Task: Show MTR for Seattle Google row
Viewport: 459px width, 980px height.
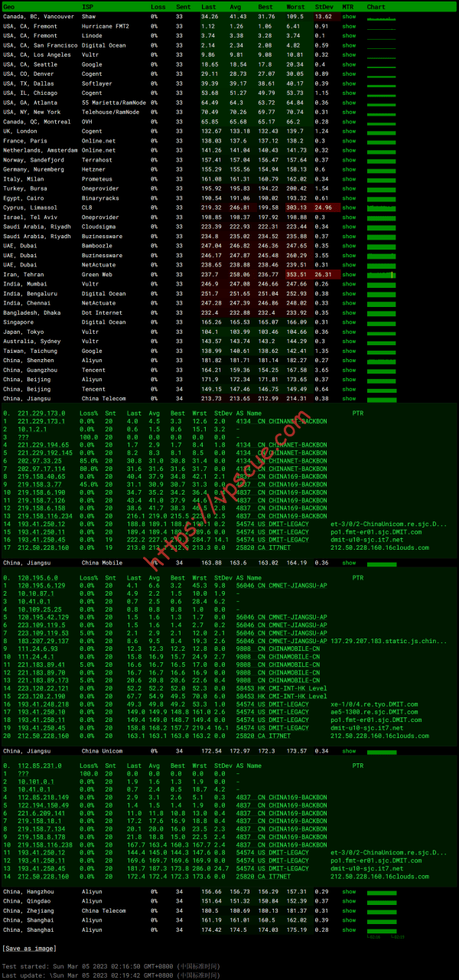Action: coord(349,64)
